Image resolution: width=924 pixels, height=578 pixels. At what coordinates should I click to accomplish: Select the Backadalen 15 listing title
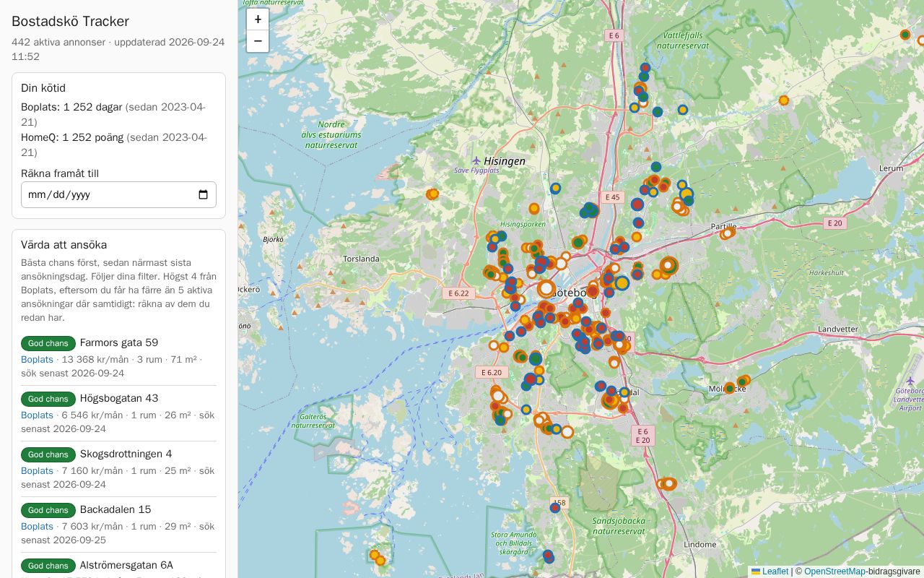115,509
